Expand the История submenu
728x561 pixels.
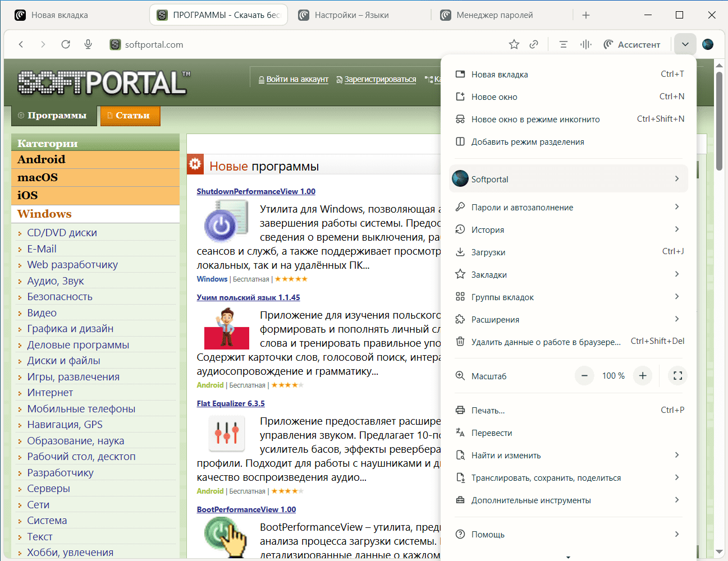pos(569,229)
